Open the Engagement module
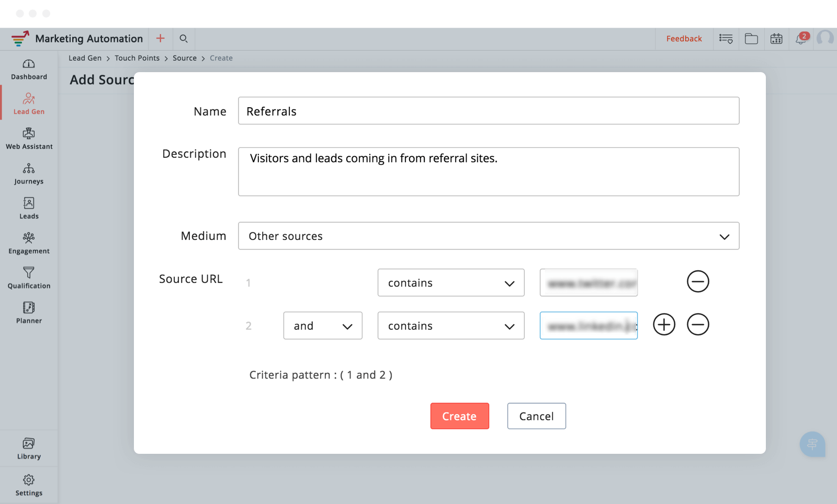 pyautogui.click(x=29, y=244)
